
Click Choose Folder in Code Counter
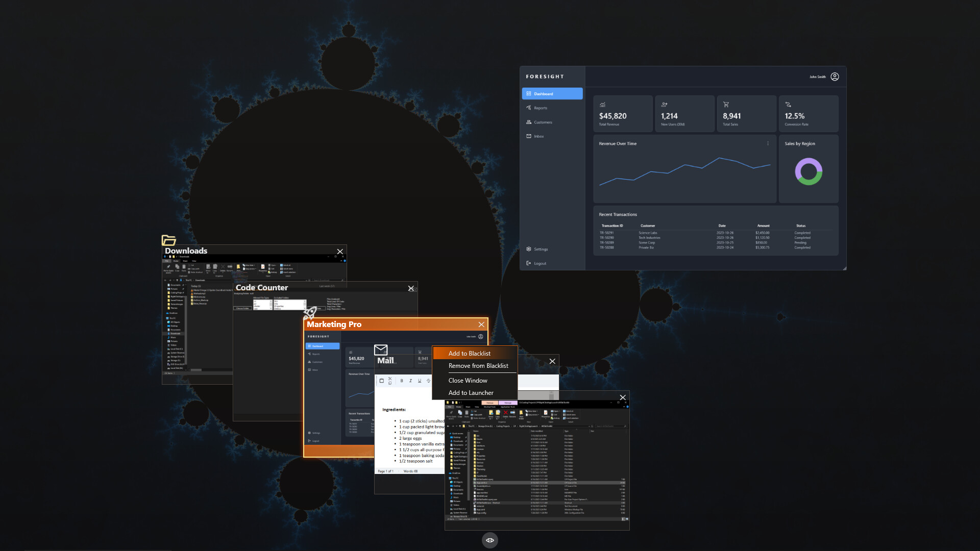[x=243, y=308]
